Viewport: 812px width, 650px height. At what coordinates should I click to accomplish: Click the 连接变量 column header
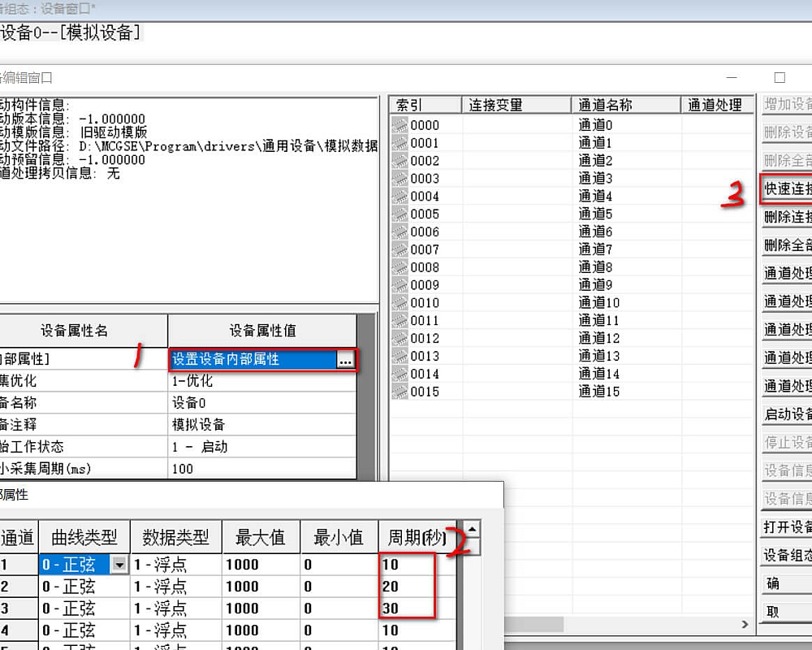point(517,105)
